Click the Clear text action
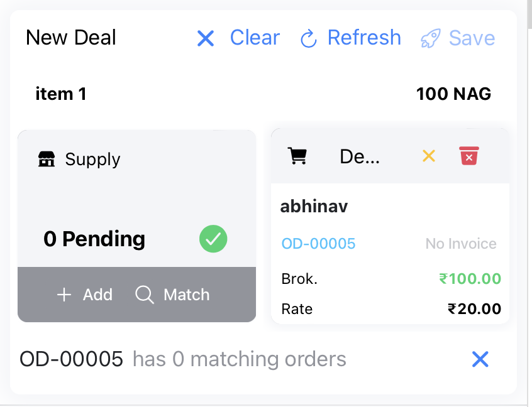Screen dimensions: 532x407 coord(255,38)
